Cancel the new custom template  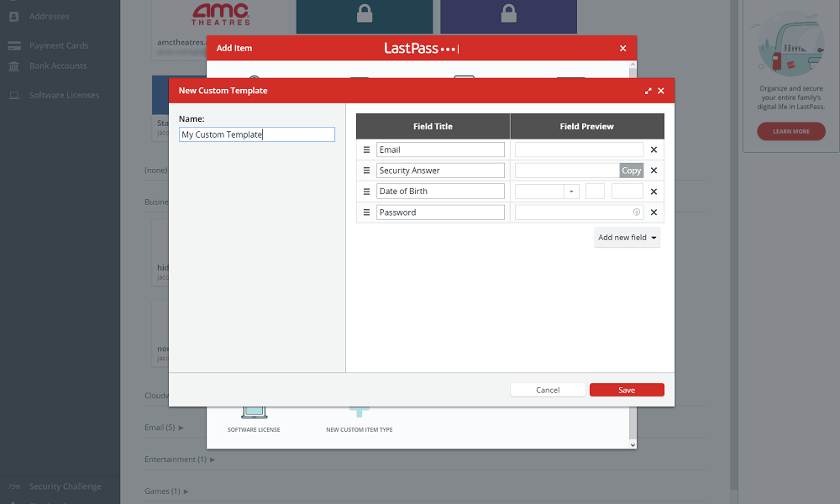coord(548,390)
